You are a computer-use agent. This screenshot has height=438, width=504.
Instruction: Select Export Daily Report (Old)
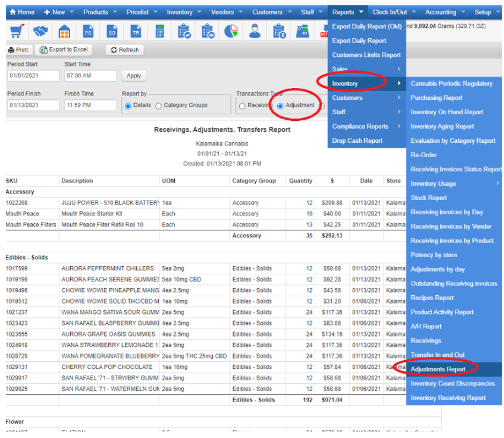tap(367, 26)
